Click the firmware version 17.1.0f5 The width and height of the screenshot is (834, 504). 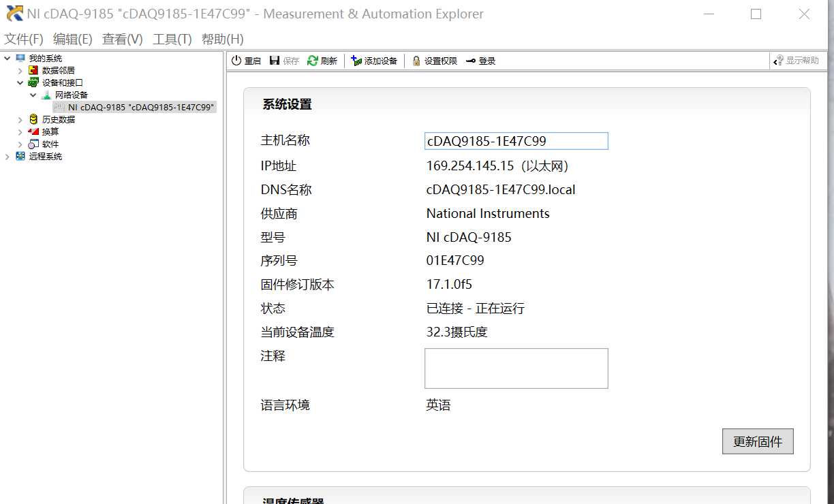pos(449,285)
